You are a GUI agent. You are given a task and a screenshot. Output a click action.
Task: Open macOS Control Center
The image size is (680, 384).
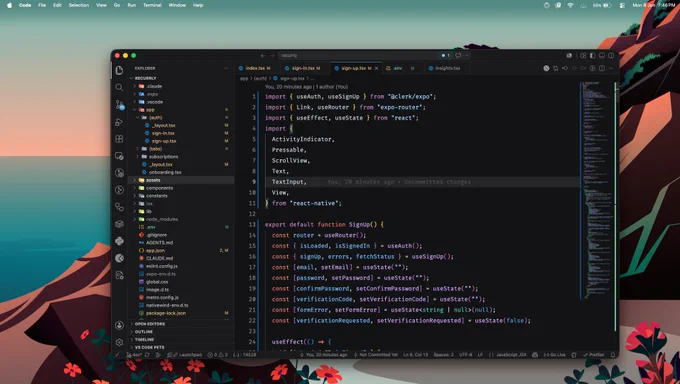pyautogui.click(x=622, y=5)
